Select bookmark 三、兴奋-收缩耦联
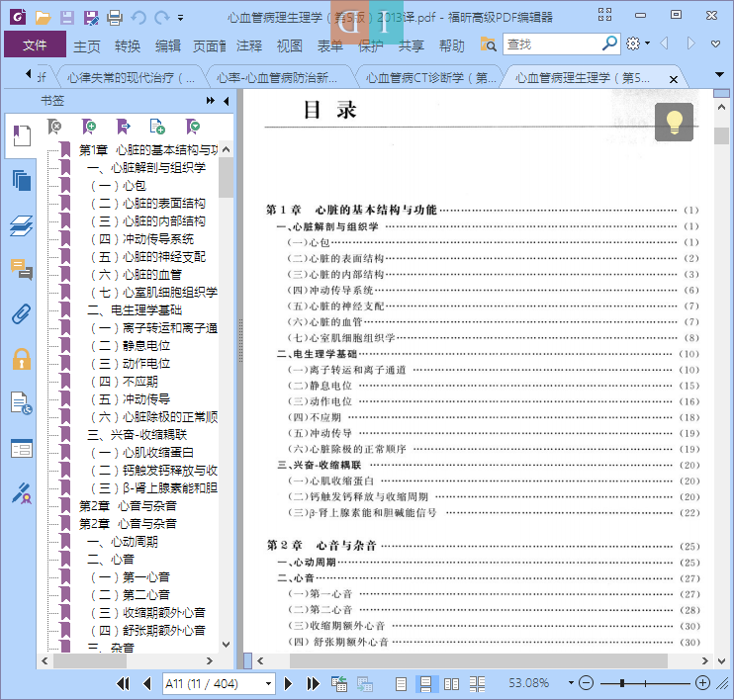Viewport: 734px width, 700px height. click(x=137, y=434)
